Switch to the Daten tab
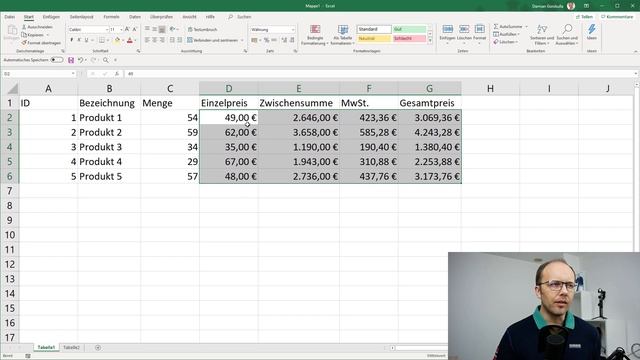 coord(135,17)
